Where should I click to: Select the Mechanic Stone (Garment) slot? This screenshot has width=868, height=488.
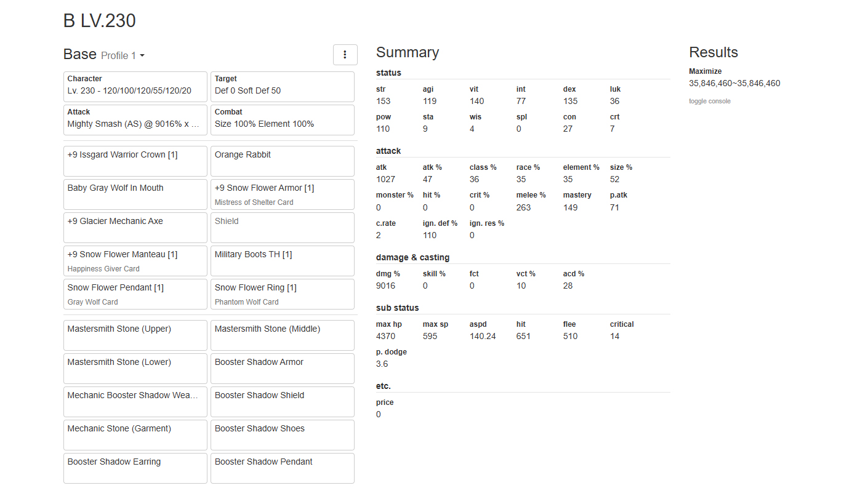[x=135, y=434]
